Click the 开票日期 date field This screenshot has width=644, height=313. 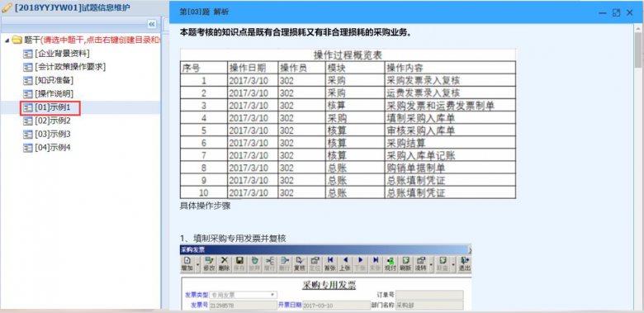336,306
